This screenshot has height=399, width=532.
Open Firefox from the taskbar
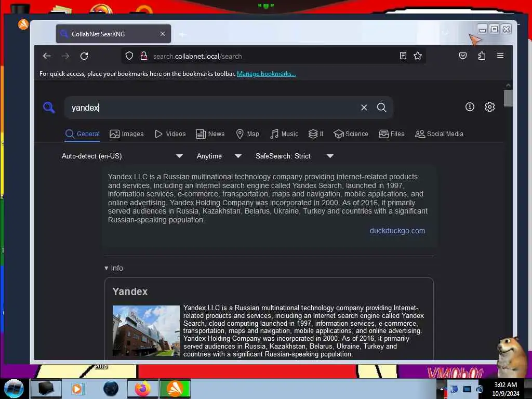point(143,389)
